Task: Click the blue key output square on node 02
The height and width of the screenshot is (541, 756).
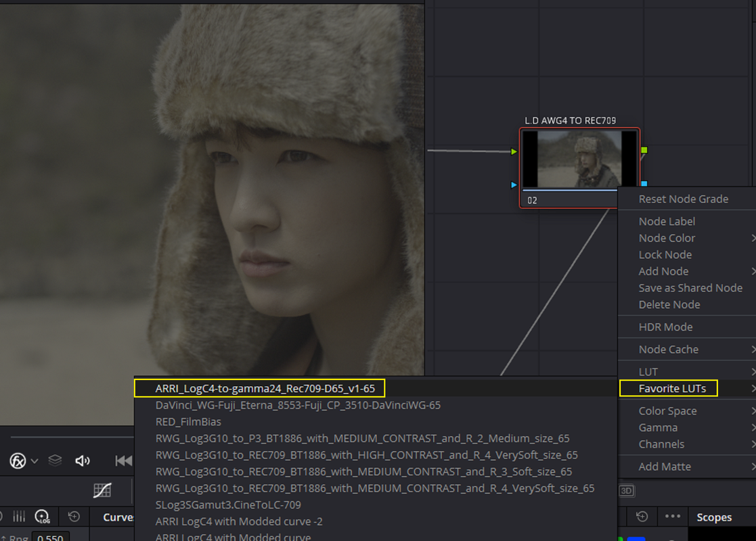Action: pyautogui.click(x=644, y=183)
